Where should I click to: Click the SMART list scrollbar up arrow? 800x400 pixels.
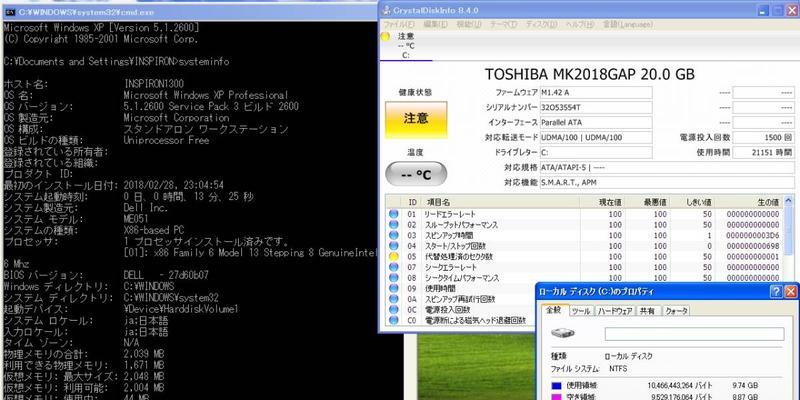[789, 201]
